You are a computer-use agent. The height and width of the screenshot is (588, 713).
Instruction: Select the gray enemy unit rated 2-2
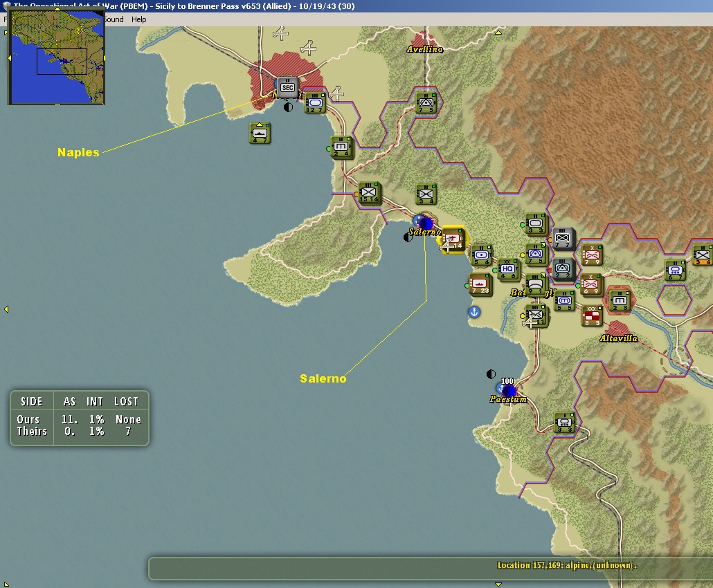[x=563, y=269]
